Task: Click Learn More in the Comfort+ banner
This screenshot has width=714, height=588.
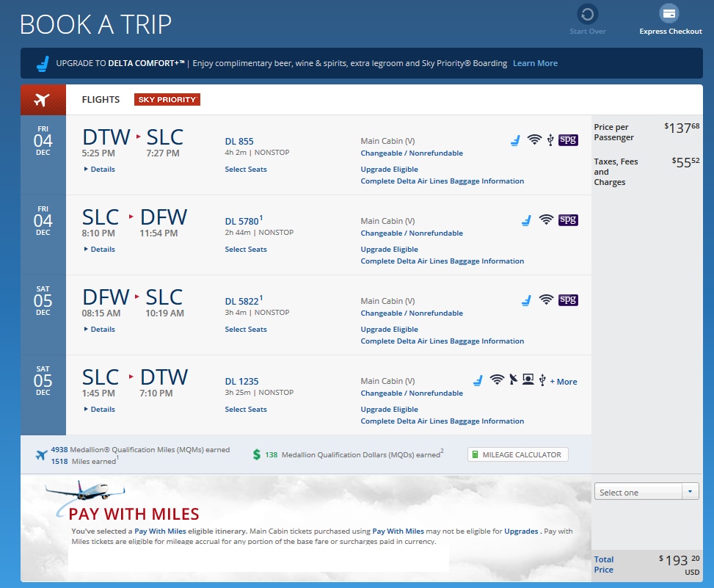Action: (535, 64)
